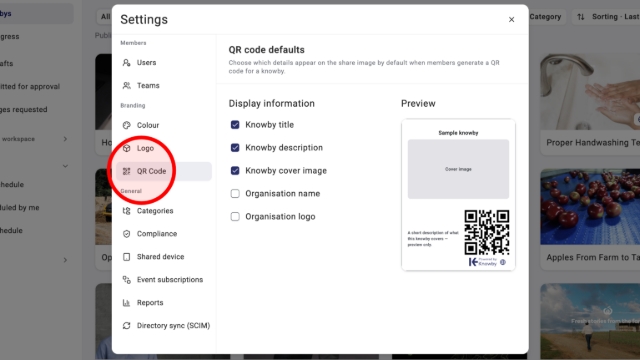This screenshot has width=640, height=360.
Task: Click the sort arrows icon beside Sorting
Action: [x=581, y=17]
